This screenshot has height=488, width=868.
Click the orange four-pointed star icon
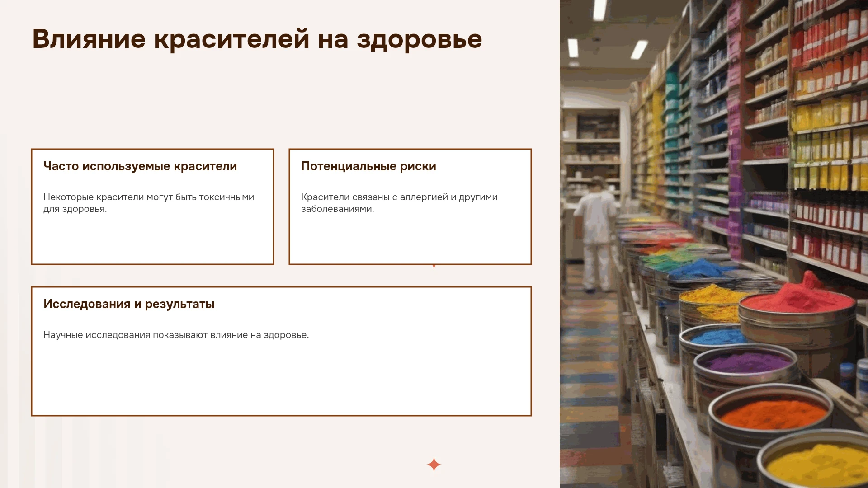pos(434,465)
